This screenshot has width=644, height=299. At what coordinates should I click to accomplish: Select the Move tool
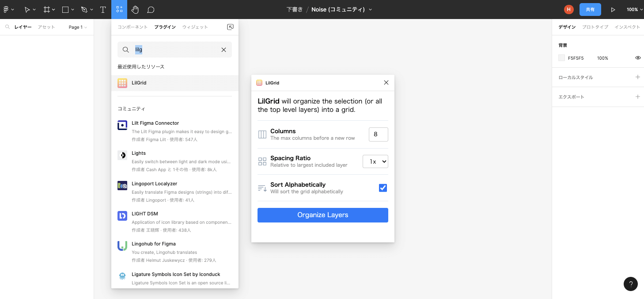coord(27,9)
